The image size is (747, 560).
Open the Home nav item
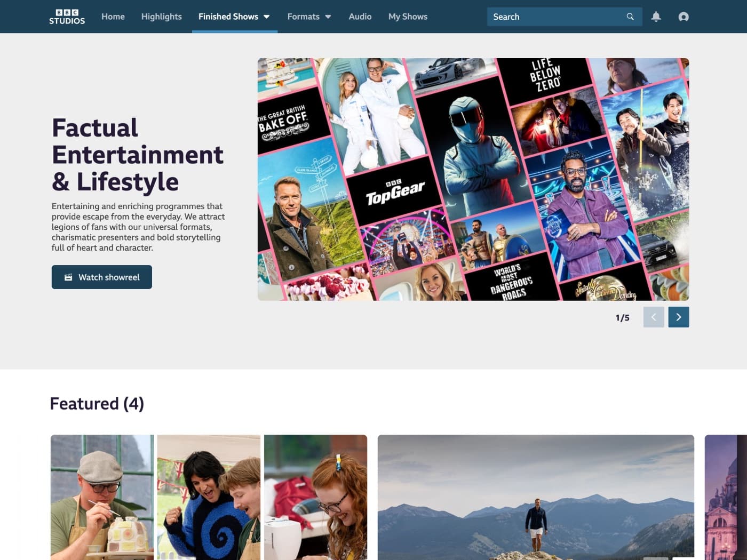click(113, 17)
